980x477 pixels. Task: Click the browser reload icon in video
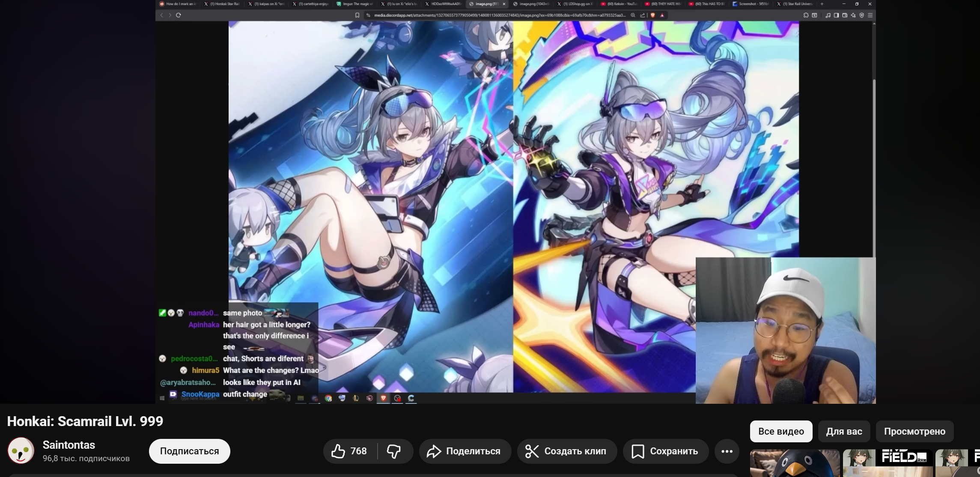(179, 15)
